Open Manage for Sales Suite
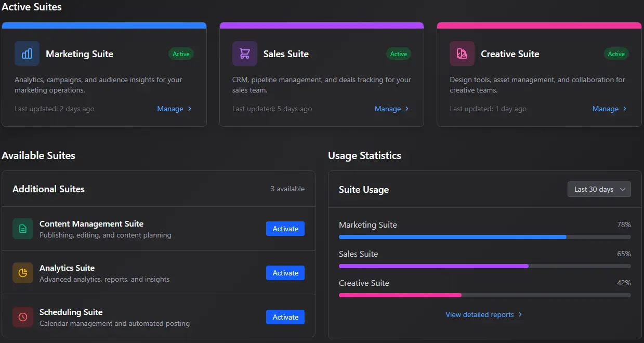Screen dimensions: 644x343 point(392,109)
